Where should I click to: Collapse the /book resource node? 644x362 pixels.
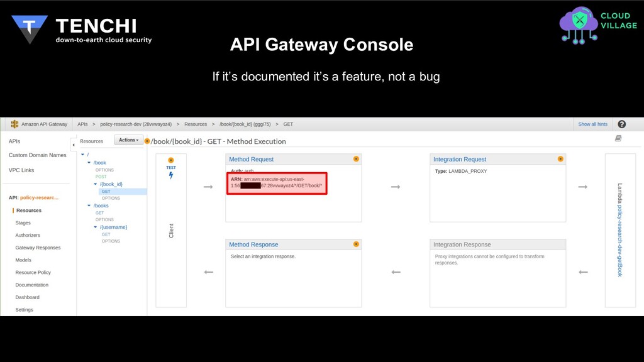pos(89,163)
